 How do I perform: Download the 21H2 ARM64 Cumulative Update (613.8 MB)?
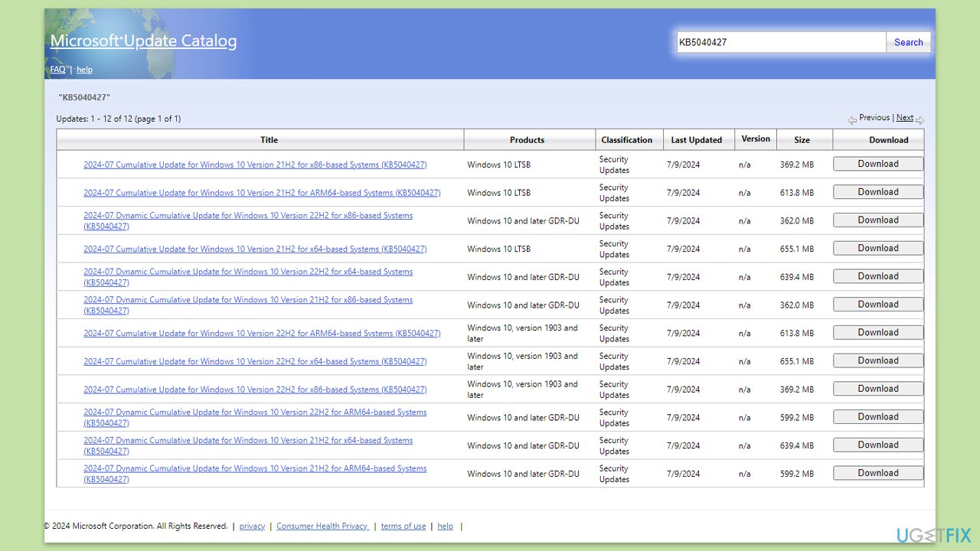(878, 192)
